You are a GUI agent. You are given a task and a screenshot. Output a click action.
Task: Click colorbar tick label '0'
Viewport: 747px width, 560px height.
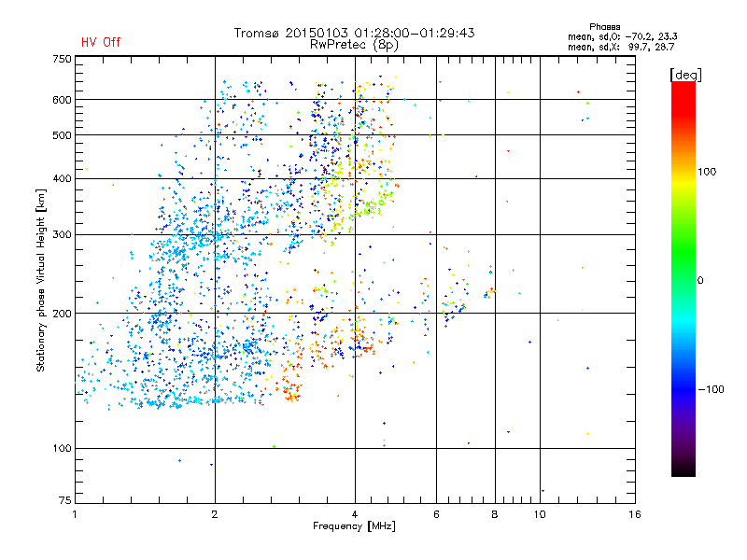coord(700,280)
